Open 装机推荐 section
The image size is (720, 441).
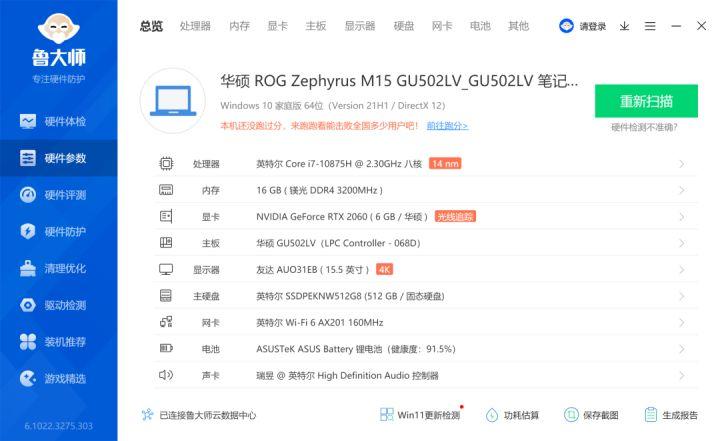58,342
